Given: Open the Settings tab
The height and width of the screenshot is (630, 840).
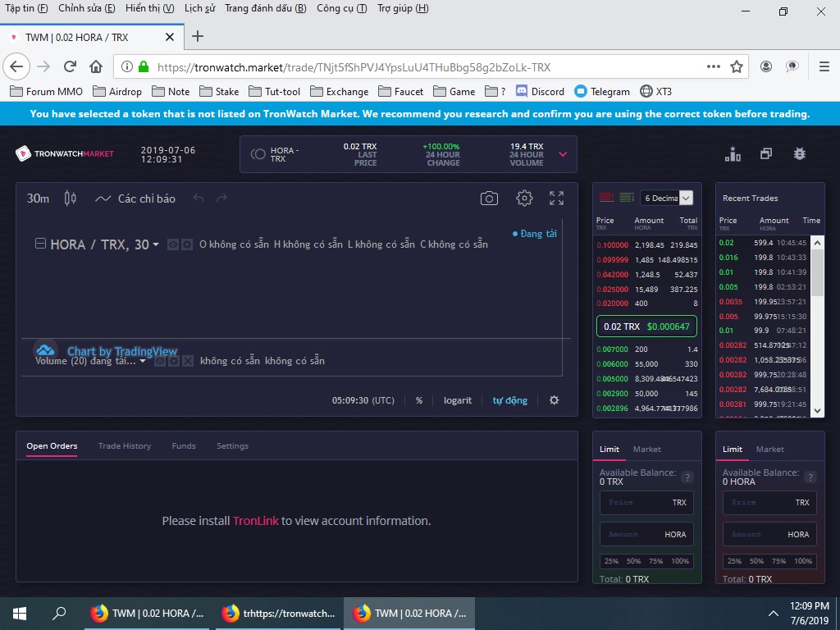Looking at the screenshot, I should pos(232,445).
